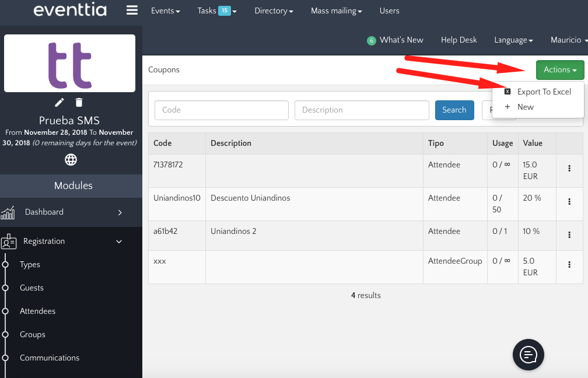588x378 pixels.
Task: Click the chat support bubble icon
Action: tap(528, 354)
